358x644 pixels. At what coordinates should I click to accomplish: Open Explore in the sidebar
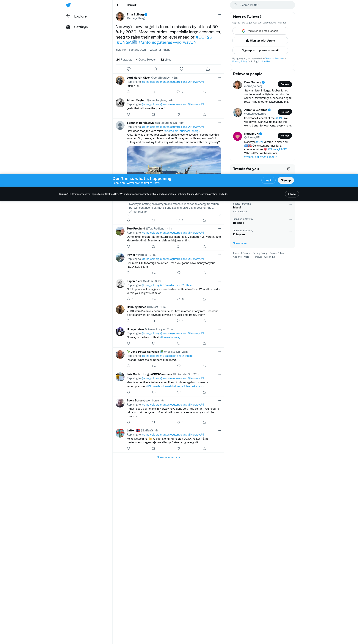click(x=80, y=16)
